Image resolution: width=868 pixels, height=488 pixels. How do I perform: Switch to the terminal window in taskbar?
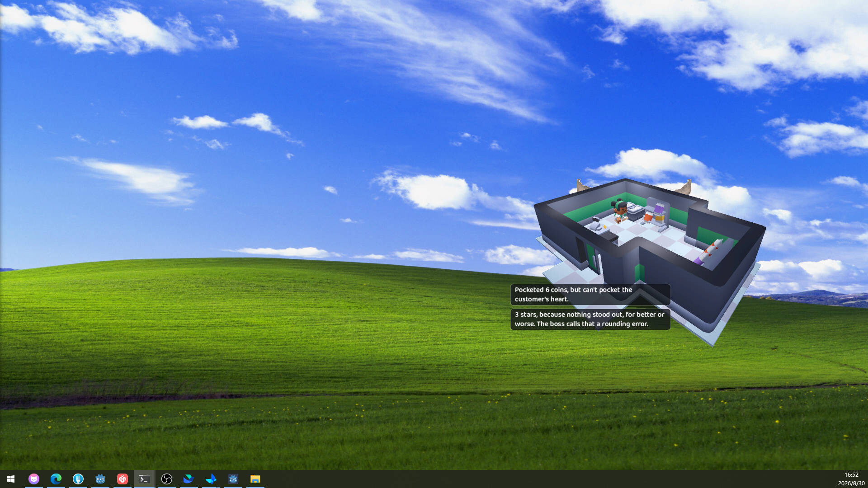[x=144, y=479]
